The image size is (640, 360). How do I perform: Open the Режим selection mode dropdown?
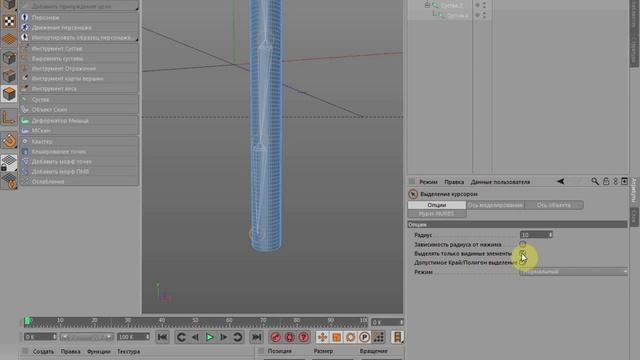coord(573,272)
